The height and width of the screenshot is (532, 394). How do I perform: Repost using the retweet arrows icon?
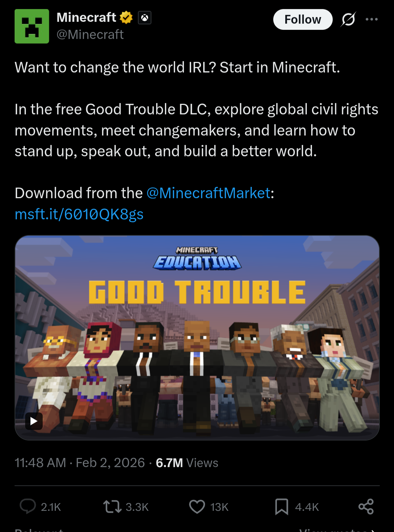click(112, 506)
